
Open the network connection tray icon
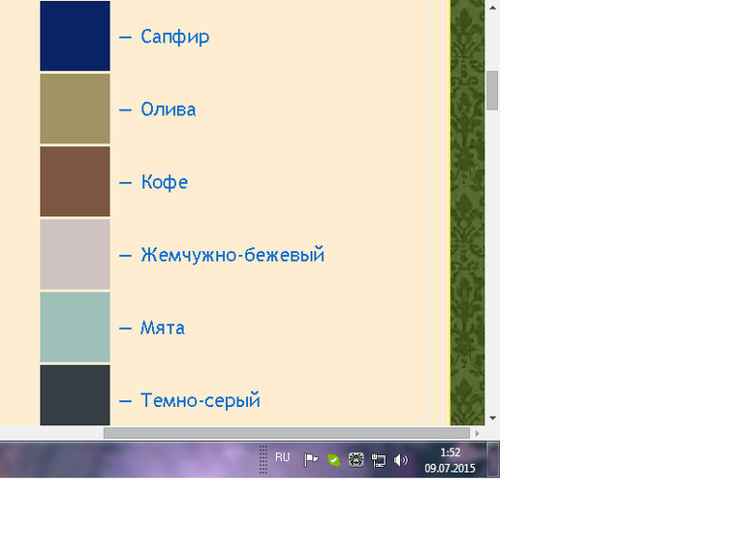[379, 460]
